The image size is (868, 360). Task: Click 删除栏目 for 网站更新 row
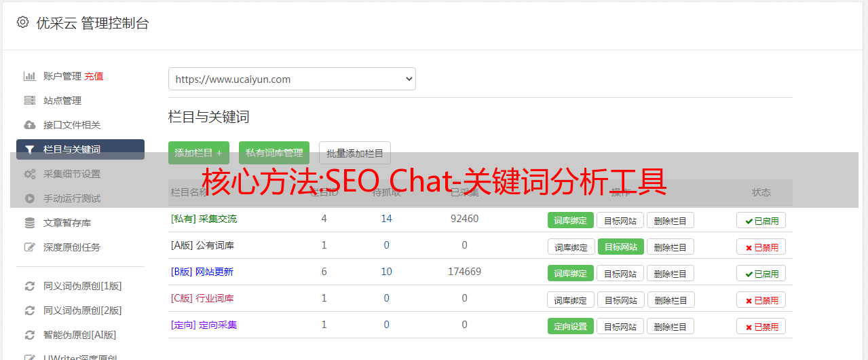point(671,273)
